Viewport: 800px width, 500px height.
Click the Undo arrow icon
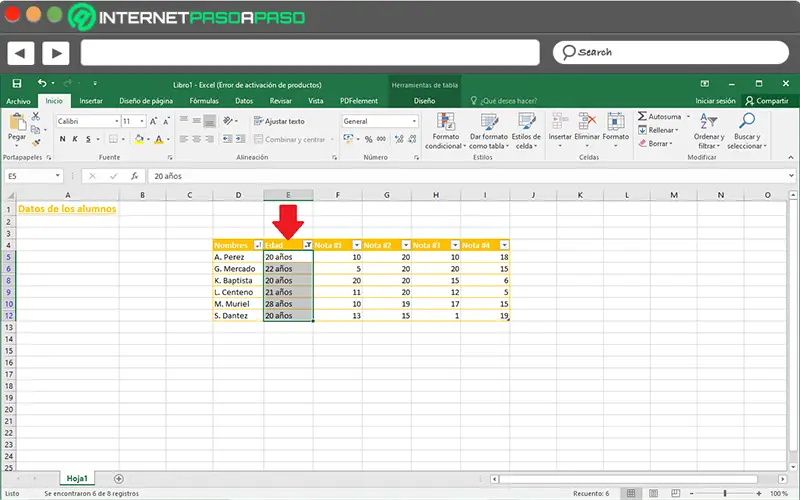coord(42,83)
